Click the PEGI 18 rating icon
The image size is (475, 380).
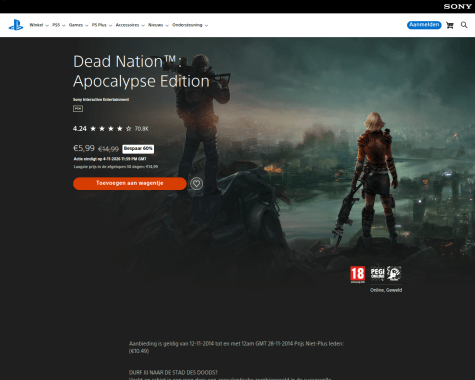click(357, 274)
